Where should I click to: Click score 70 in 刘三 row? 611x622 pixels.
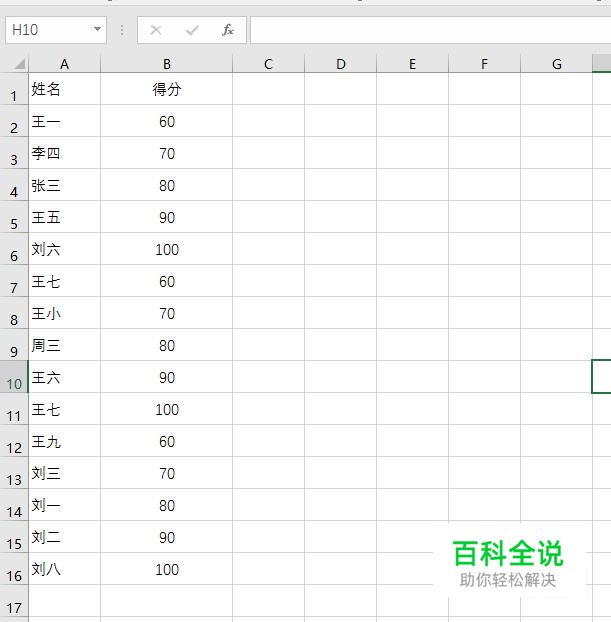pos(167,473)
